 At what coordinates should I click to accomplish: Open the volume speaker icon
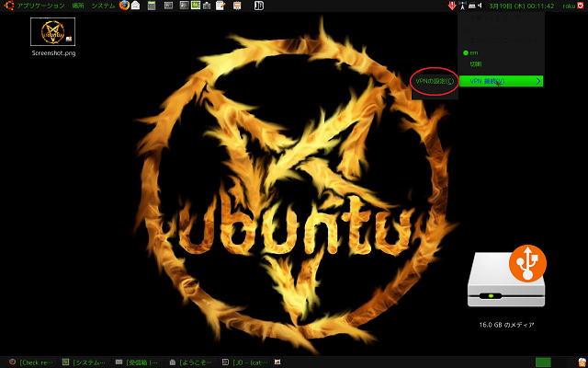(x=481, y=6)
